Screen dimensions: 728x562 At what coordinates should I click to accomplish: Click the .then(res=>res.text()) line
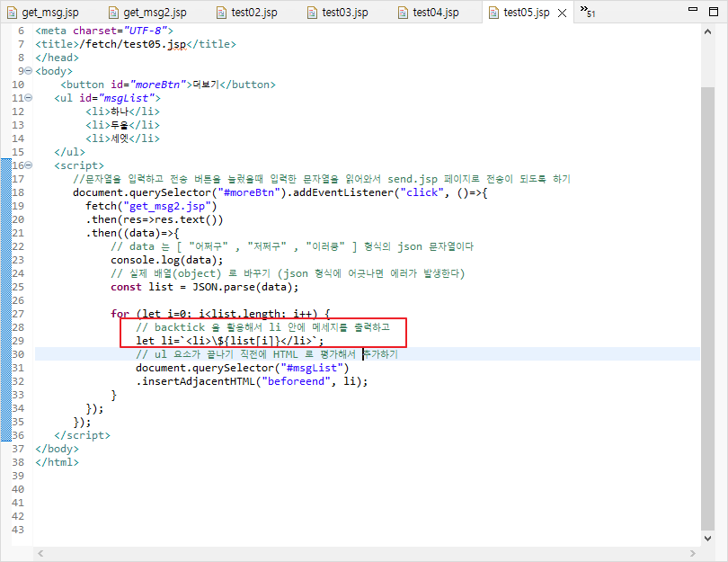(x=155, y=219)
